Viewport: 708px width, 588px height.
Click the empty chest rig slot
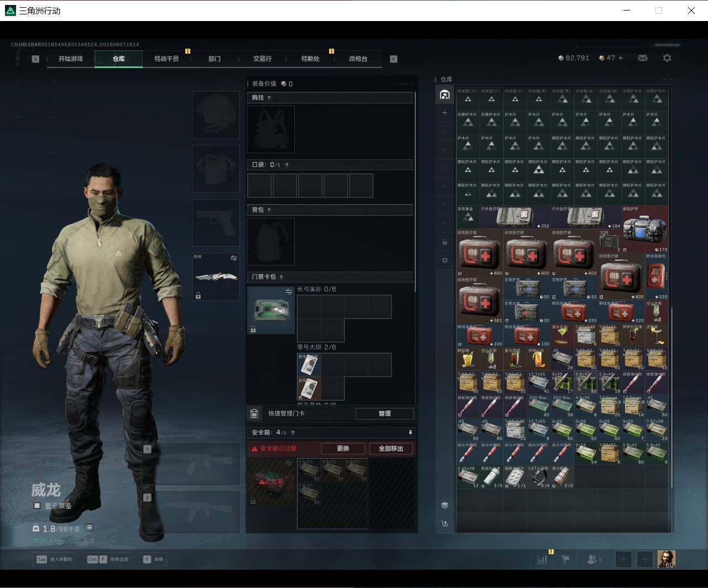[271, 129]
